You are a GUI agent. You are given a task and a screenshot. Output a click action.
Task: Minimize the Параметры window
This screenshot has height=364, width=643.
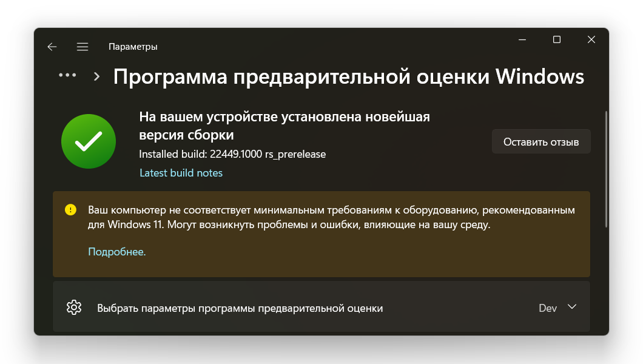tap(522, 40)
